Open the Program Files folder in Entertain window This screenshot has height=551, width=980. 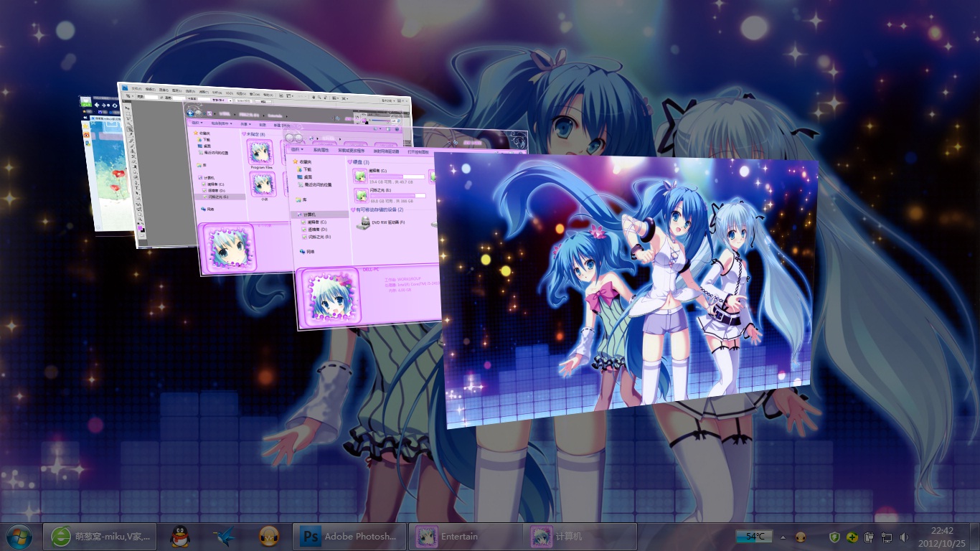[261, 153]
